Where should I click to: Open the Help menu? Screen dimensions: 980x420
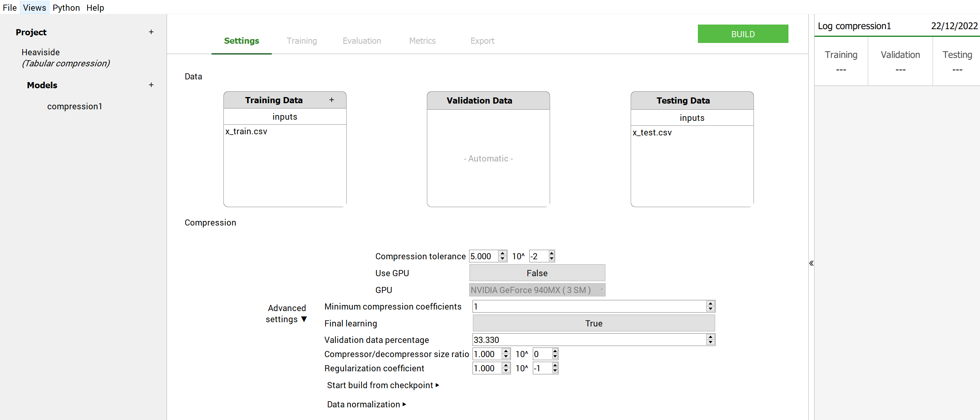click(x=95, y=7)
